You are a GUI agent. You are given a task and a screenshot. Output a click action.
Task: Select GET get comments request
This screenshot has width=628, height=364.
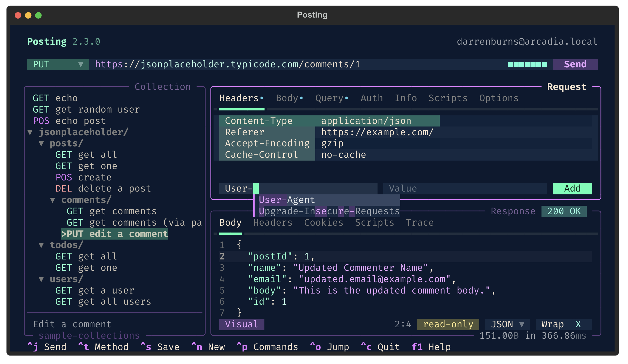tap(112, 211)
